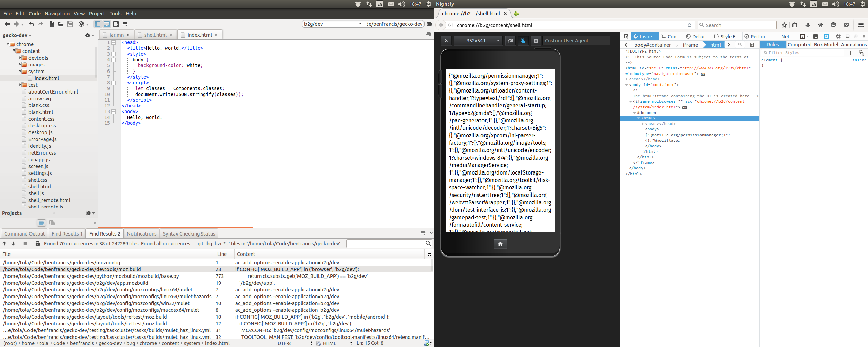This screenshot has height=347, width=868.
Task: Open a new tab with plus icon
Action: pos(516,14)
